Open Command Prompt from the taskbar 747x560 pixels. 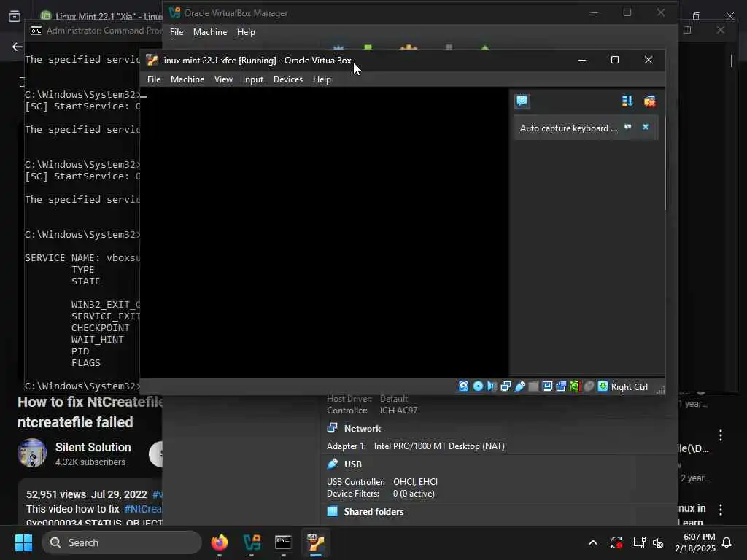point(283,542)
